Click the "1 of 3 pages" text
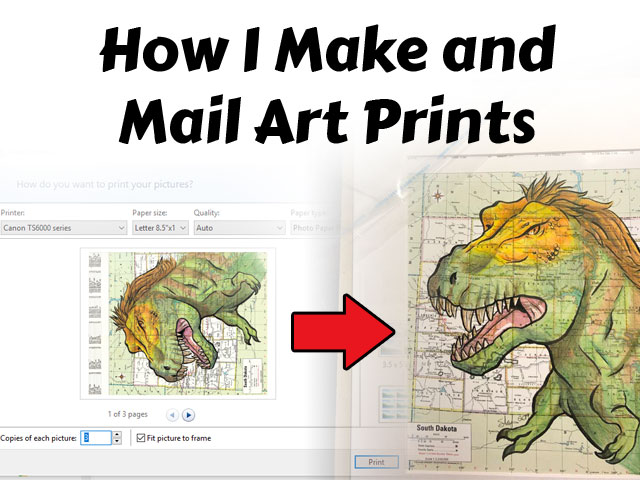 128,414
